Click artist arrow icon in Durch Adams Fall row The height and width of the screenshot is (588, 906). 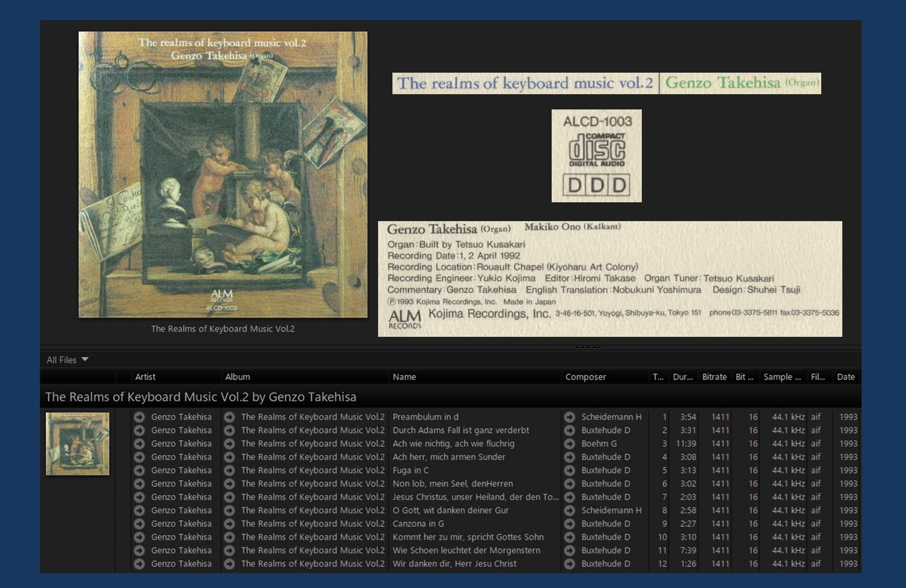(139, 430)
